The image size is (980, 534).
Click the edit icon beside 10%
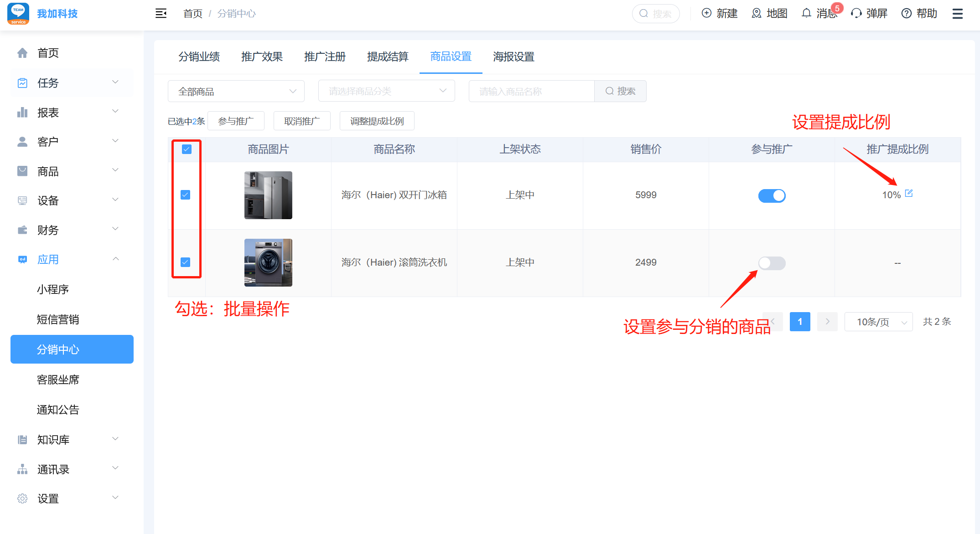pos(908,193)
